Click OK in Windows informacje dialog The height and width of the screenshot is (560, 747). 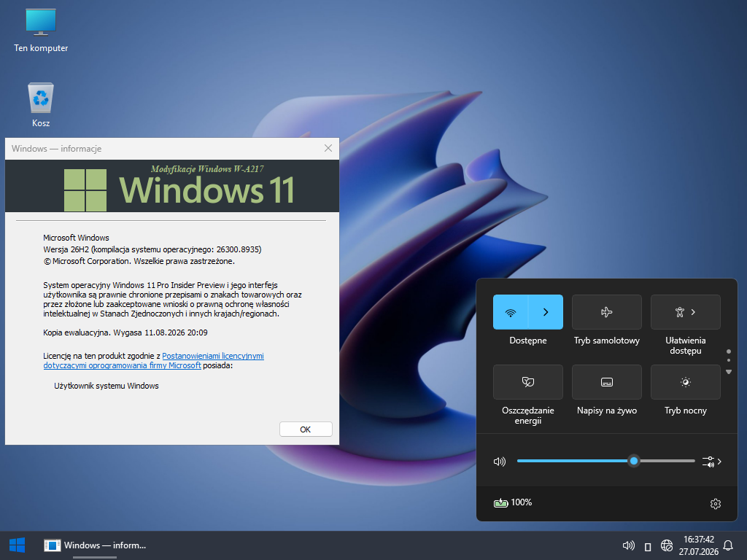coord(306,429)
